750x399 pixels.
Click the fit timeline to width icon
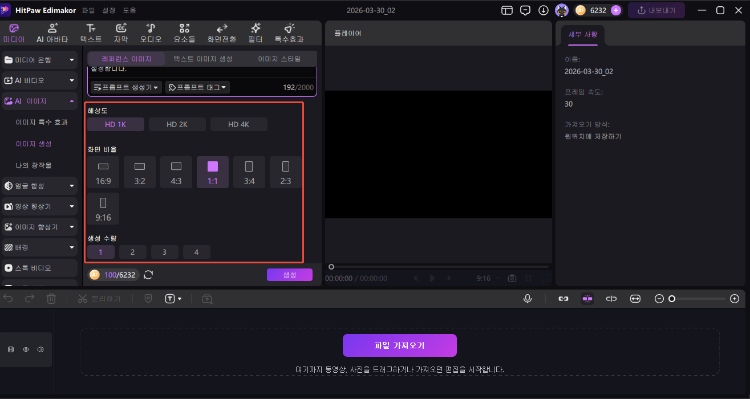pyautogui.click(x=635, y=299)
